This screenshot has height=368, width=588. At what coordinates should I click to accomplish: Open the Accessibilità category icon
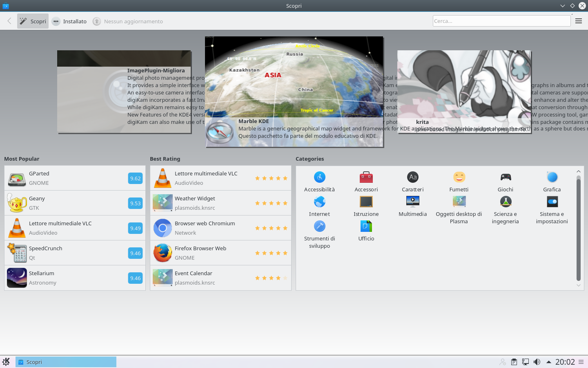[x=319, y=177]
